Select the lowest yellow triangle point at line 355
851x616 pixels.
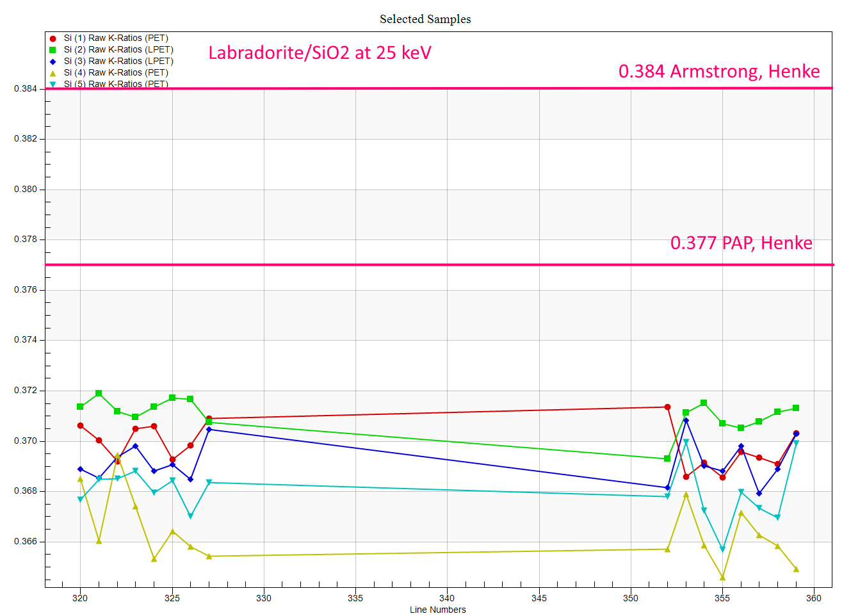(x=722, y=578)
